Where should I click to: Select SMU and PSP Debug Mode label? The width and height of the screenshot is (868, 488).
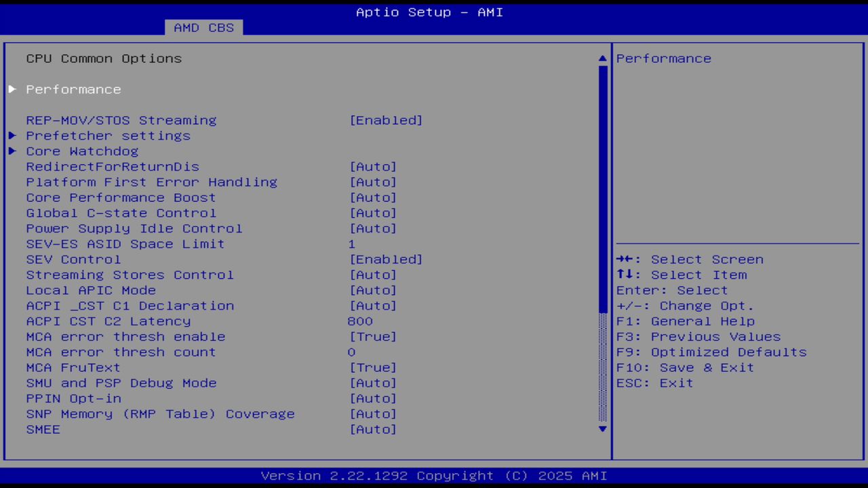121,383
